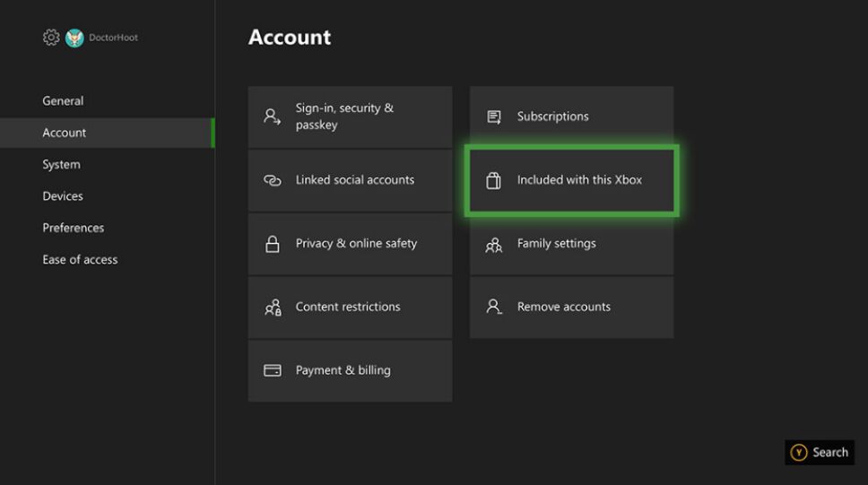Click the credit card icon
Screen dimensions: 868x485
[272, 370]
